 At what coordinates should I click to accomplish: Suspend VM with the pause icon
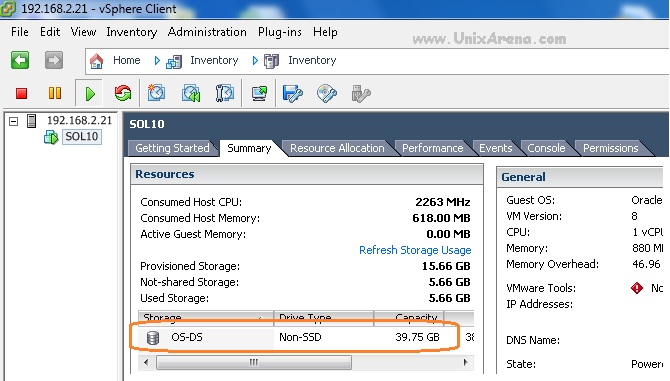click(x=55, y=93)
